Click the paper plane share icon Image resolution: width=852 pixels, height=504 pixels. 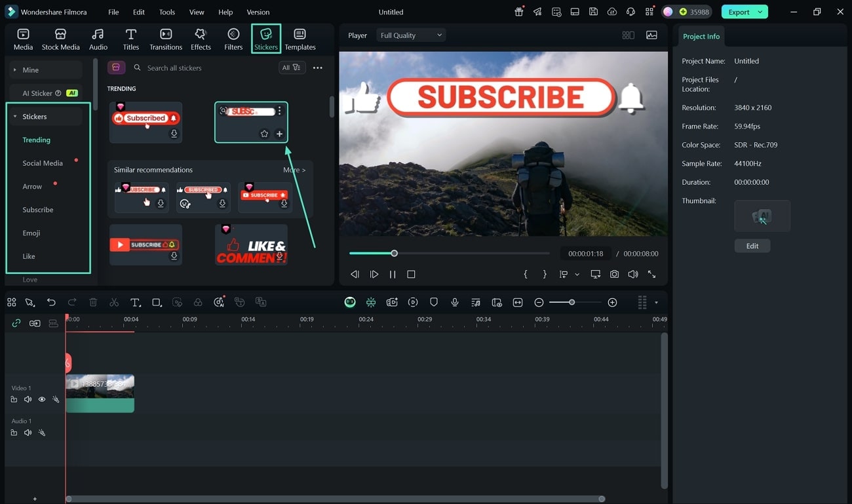(x=537, y=12)
